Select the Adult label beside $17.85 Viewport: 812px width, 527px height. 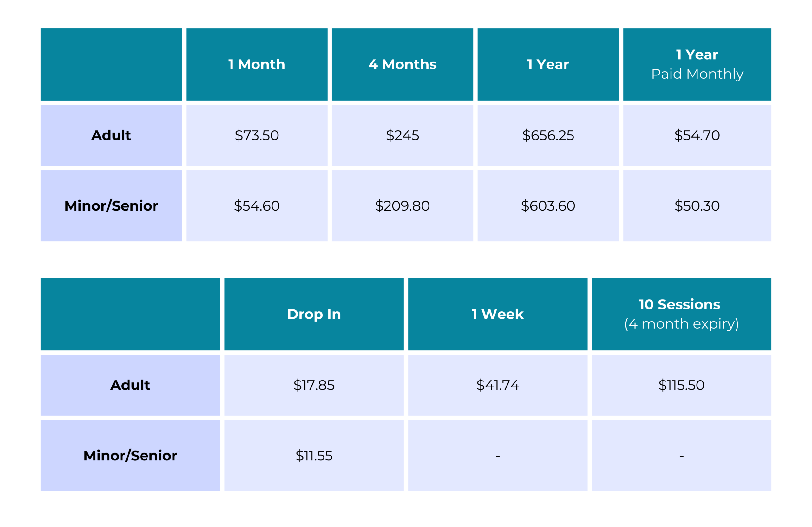pyautogui.click(x=130, y=385)
